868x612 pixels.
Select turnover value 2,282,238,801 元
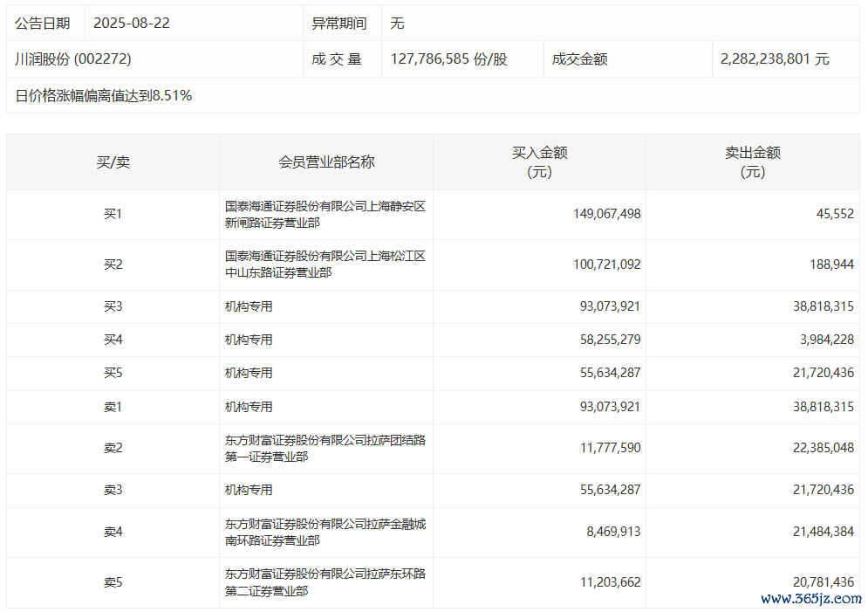(775, 58)
